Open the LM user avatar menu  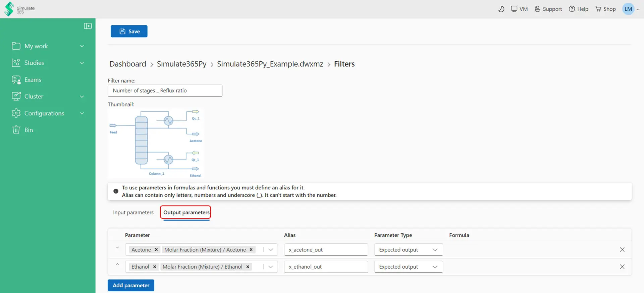(628, 9)
